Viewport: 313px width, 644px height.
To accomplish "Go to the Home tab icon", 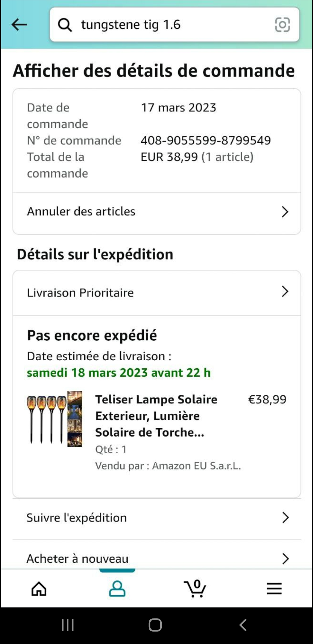I will pyautogui.click(x=39, y=589).
